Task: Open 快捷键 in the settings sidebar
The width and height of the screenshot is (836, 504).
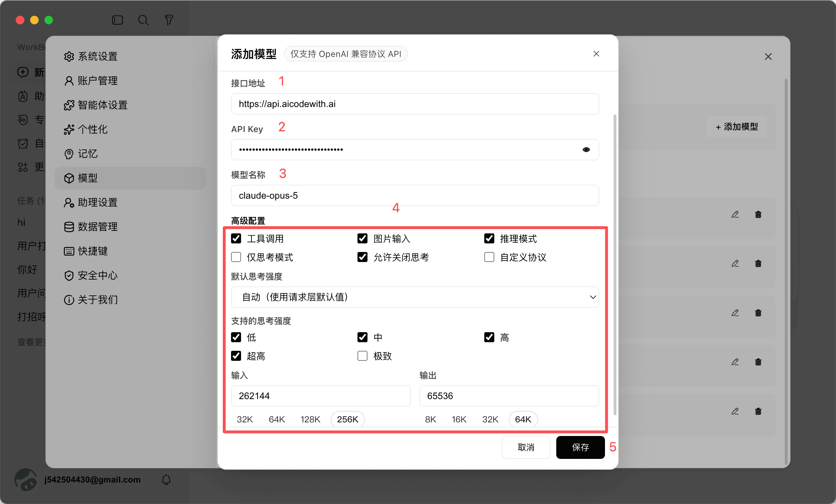Action: [x=130, y=251]
